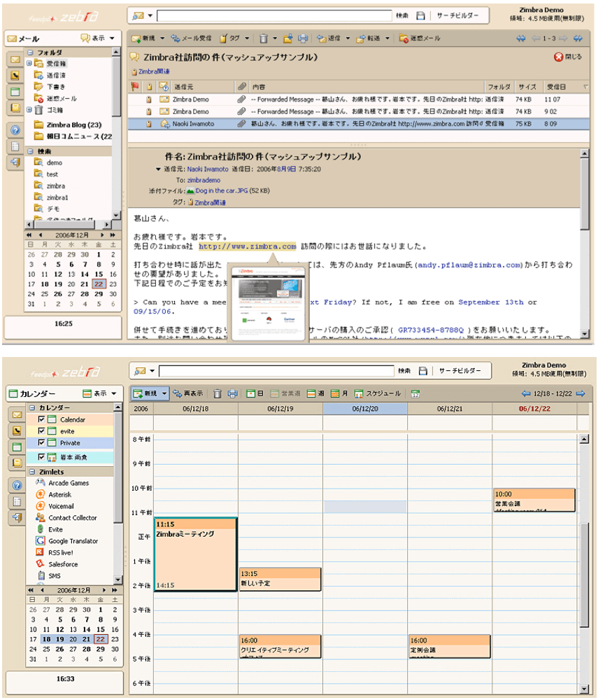Viewport: 598px width, 700px height.
Task: Open the 転送 forward dropdown arrow
Action: tap(387, 38)
